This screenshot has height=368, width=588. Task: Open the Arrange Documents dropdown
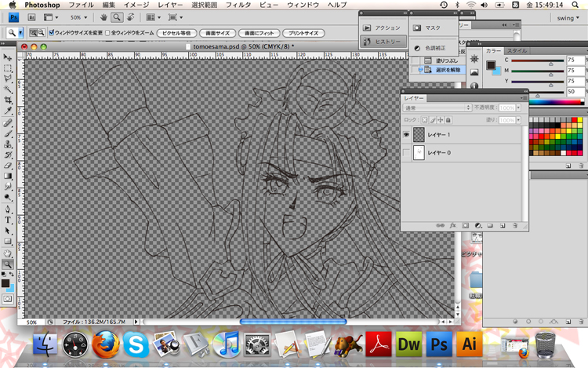point(154,17)
